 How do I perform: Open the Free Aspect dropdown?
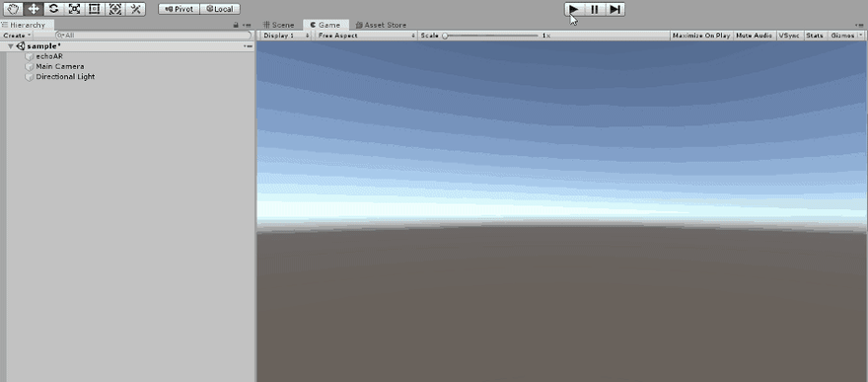pos(367,36)
